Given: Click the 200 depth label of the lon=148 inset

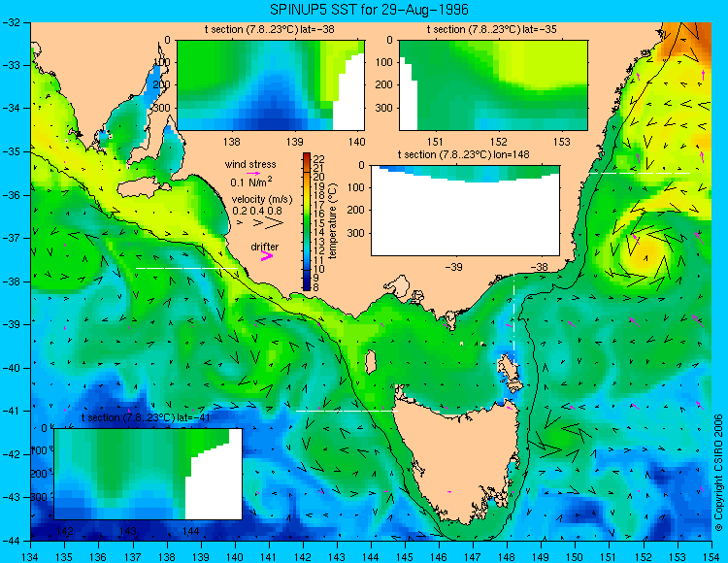Looking at the screenshot, I should coord(356,211).
